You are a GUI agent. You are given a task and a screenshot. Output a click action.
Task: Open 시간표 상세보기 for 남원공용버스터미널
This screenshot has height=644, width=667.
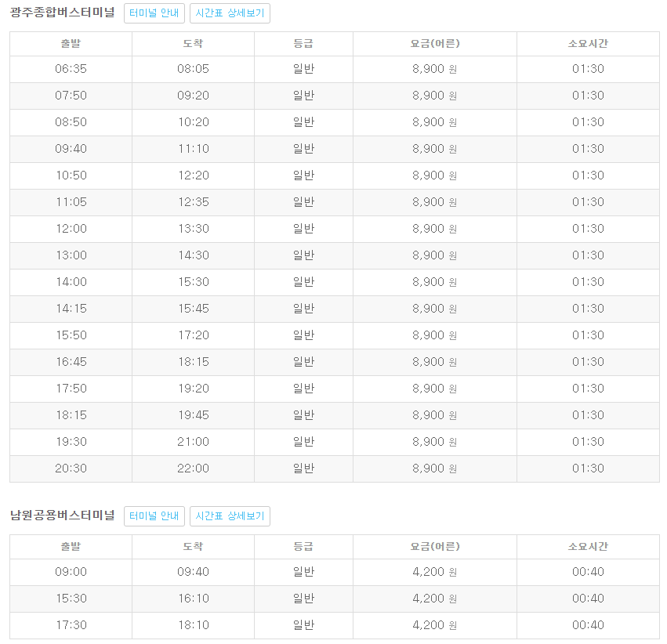(230, 516)
